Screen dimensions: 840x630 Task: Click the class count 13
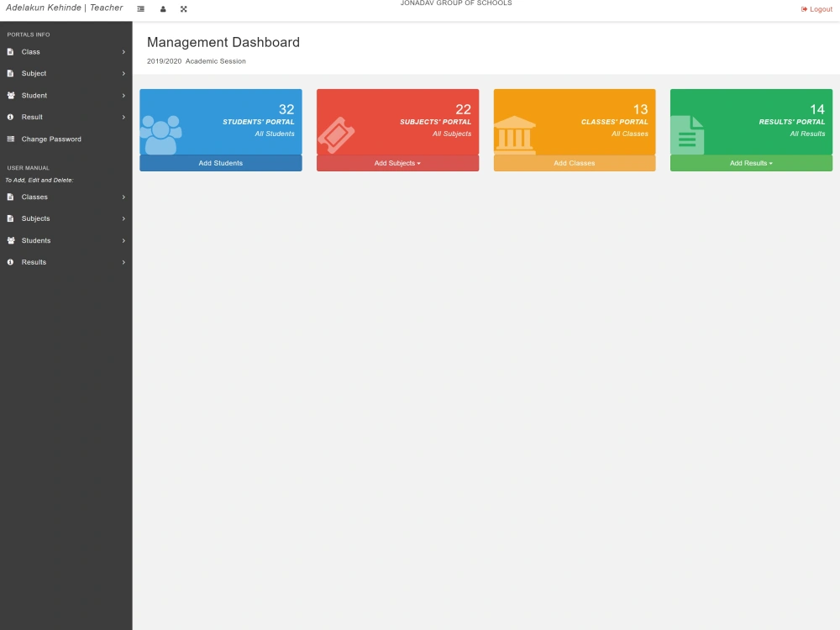pos(641,109)
